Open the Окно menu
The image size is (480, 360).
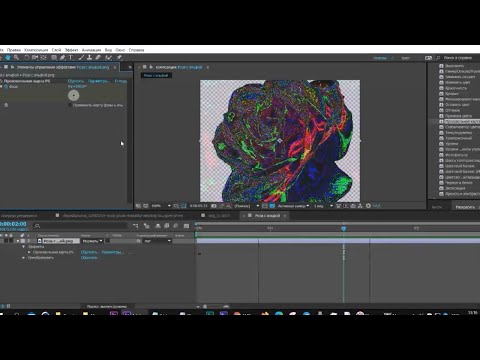tap(120, 50)
